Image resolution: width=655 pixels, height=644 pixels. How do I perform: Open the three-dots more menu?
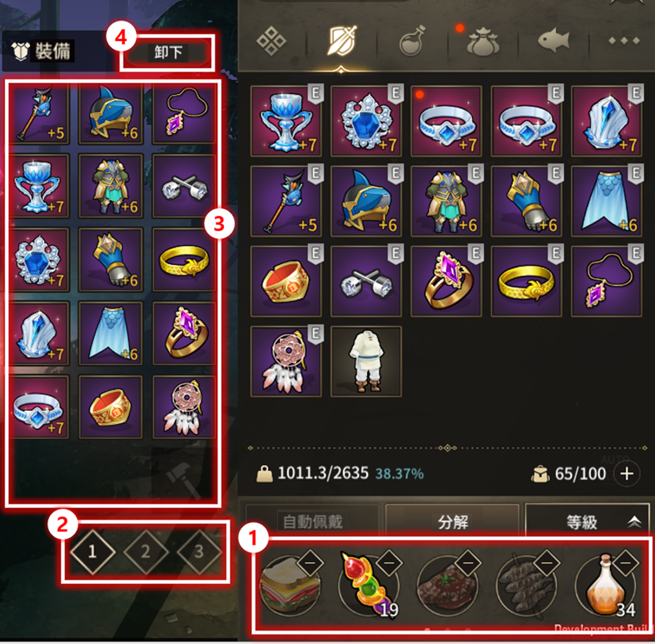coord(624,41)
